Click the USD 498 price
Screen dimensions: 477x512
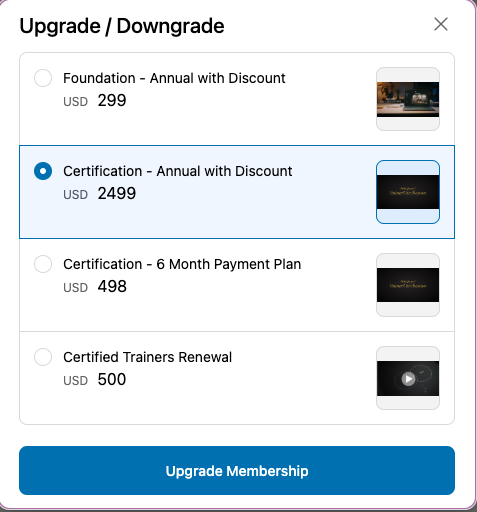[95, 286]
